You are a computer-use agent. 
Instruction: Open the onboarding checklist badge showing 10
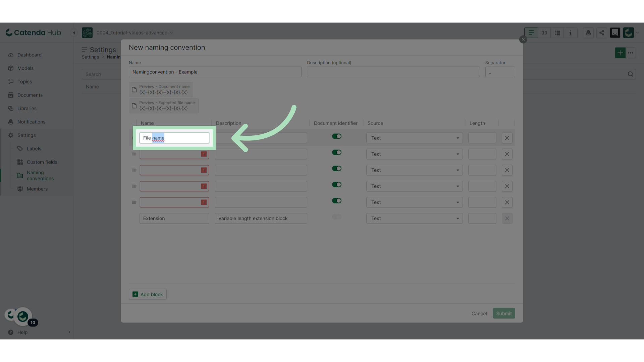coord(33,322)
